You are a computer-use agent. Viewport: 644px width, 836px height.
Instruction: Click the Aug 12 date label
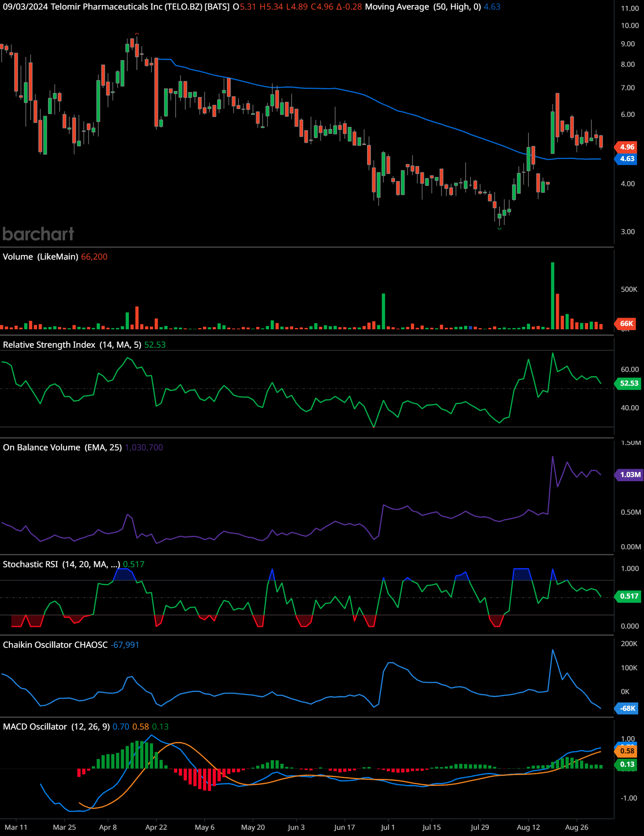coord(528,827)
